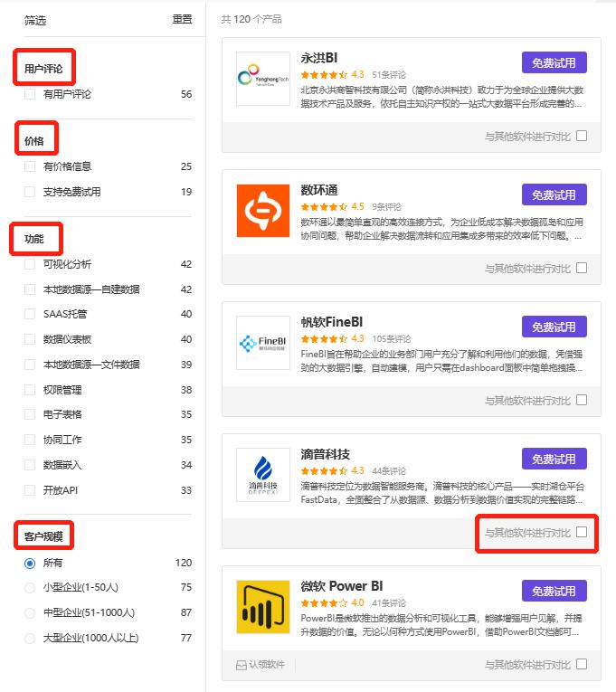Click the 永洪BI product logo

coord(263,79)
